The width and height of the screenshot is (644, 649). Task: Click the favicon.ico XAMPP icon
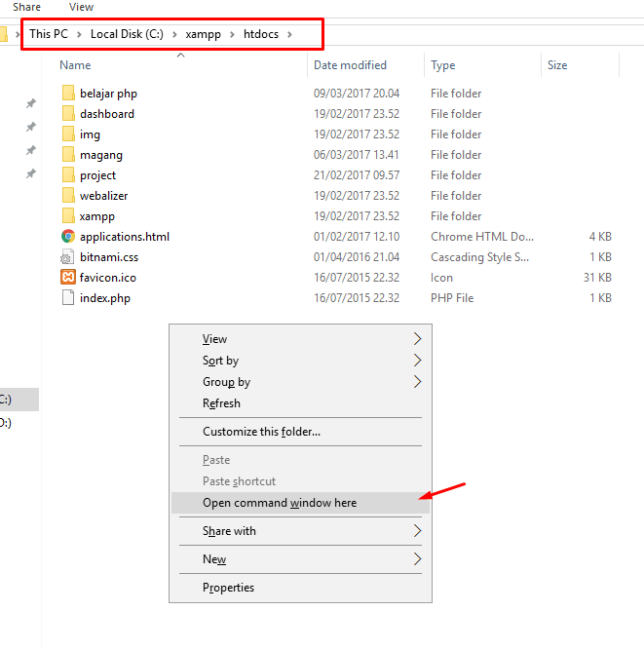tap(68, 278)
